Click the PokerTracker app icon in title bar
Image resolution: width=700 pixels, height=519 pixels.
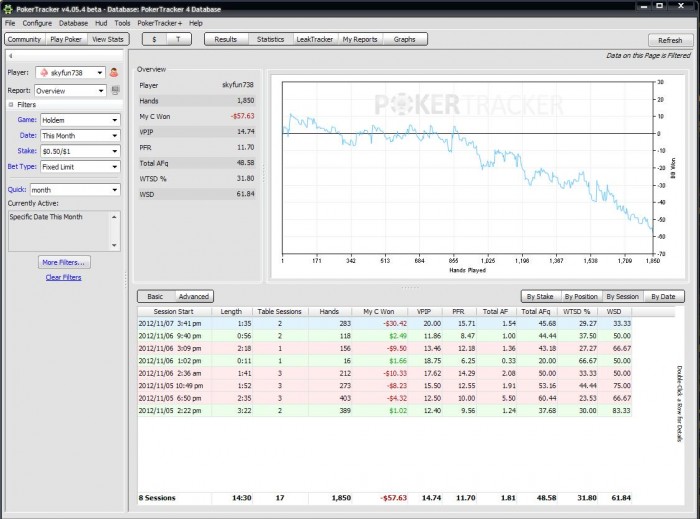point(8,9)
